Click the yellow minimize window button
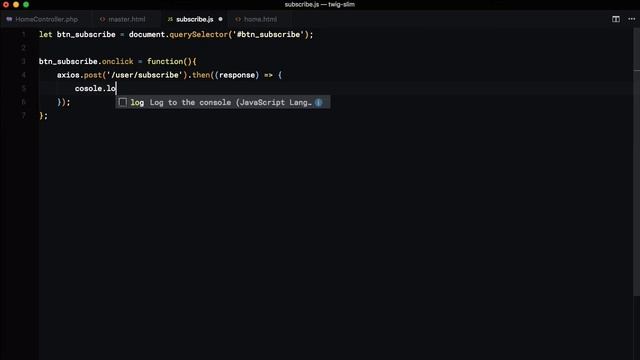 pos(16,4)
